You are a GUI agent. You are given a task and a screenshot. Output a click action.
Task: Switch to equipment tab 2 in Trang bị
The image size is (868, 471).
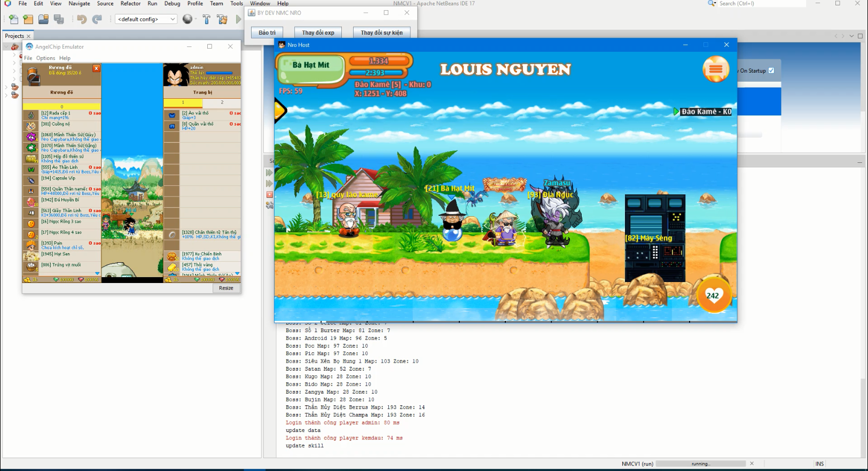coord(222,103)
